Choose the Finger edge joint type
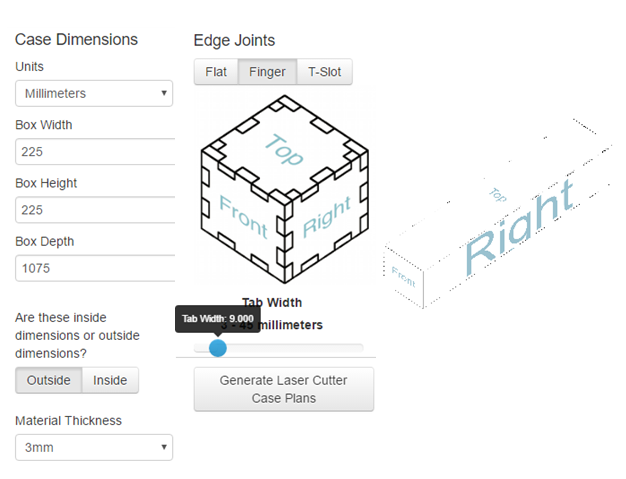 267,72
